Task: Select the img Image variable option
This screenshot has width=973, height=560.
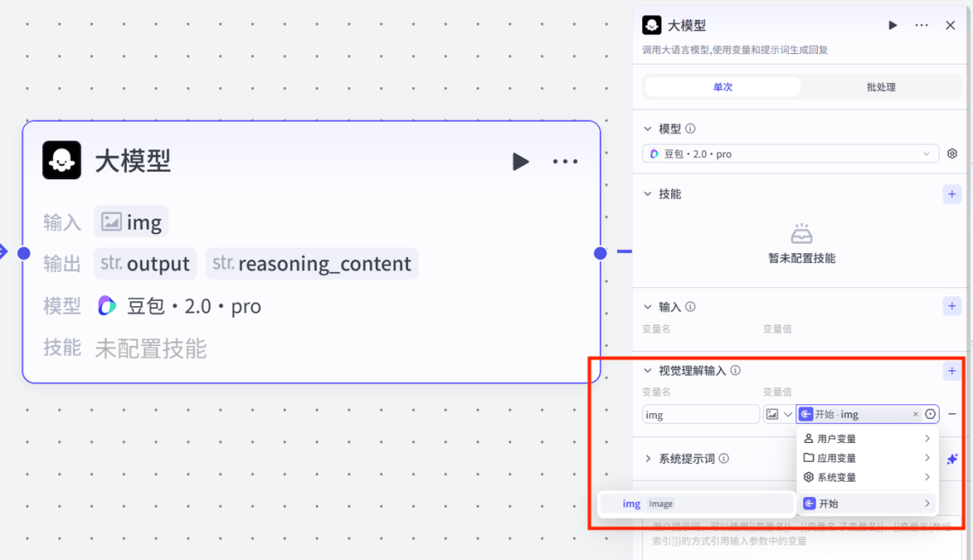Action: click(x=696, y=503)
